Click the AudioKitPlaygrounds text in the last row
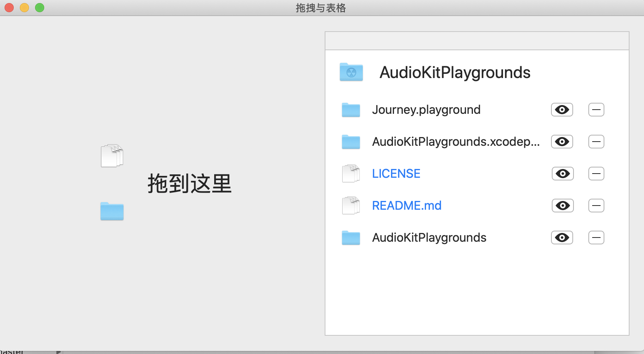The width and height of the screenshot is (644, 354). 429,238
